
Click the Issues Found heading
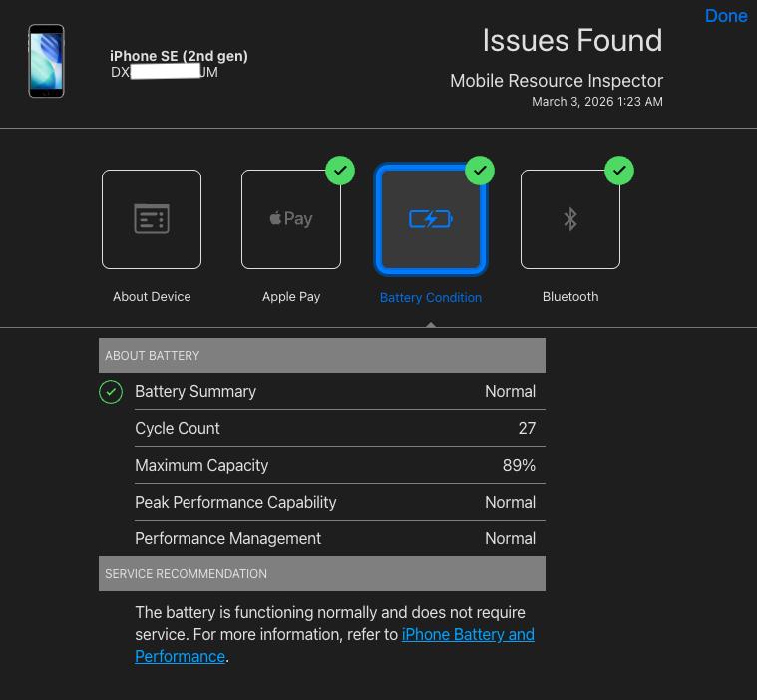point(571,41)
